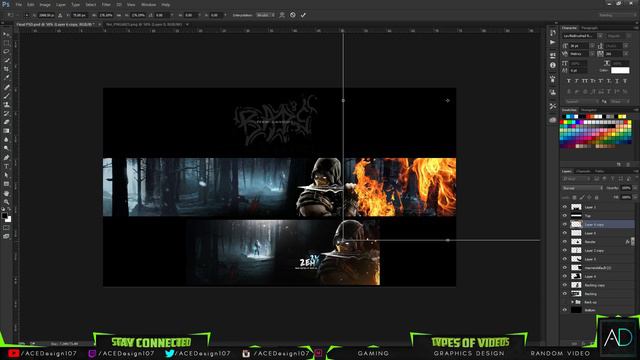Image resolution: width=640 pixels, height=360 pixels.
Task: Click the foreground color swatch in toolbar
Action: pyautogui.click(x=4, y=216)
